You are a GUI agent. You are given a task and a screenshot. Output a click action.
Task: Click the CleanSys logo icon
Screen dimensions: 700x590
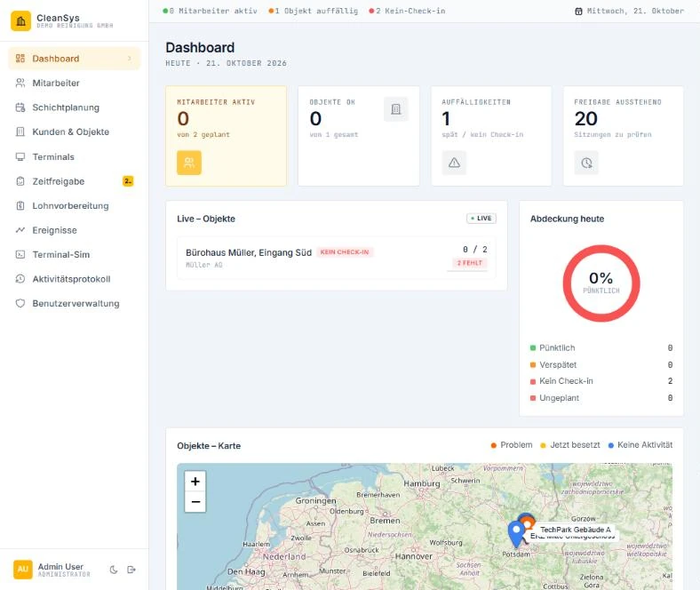pyautogui.click(x=21, y=21)
